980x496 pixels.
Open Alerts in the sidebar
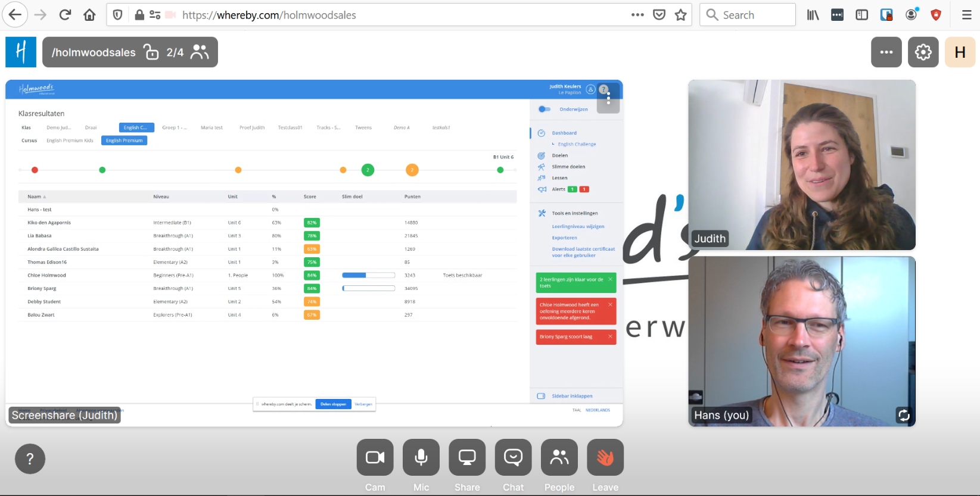click(558, 189)
